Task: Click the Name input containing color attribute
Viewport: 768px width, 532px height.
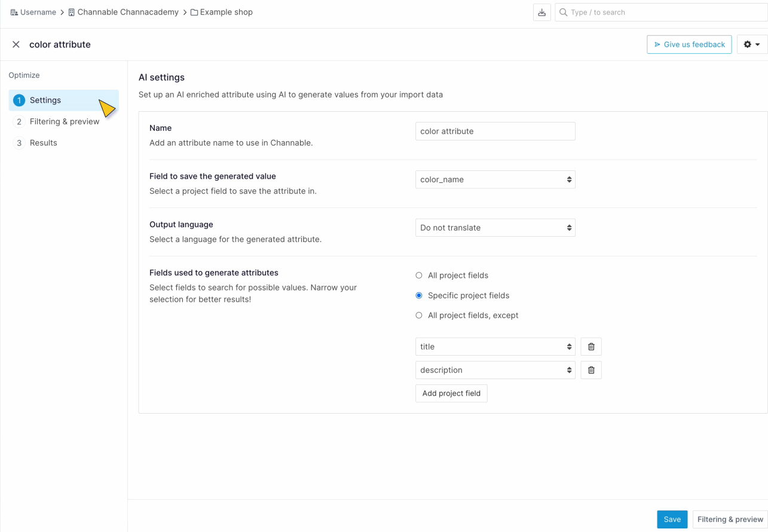Action: tap(495, 131)
